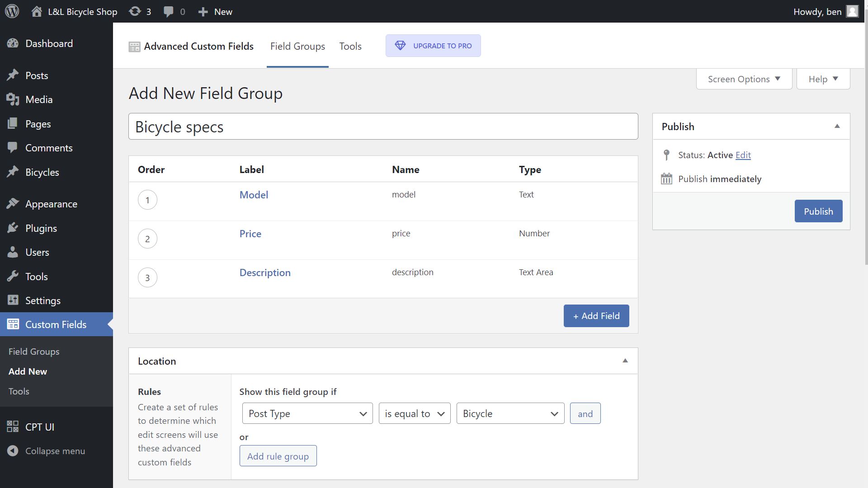This screenshot has width=868, height=488.
Task: Open the updates icon in admin bar
Action: point(135,11)
